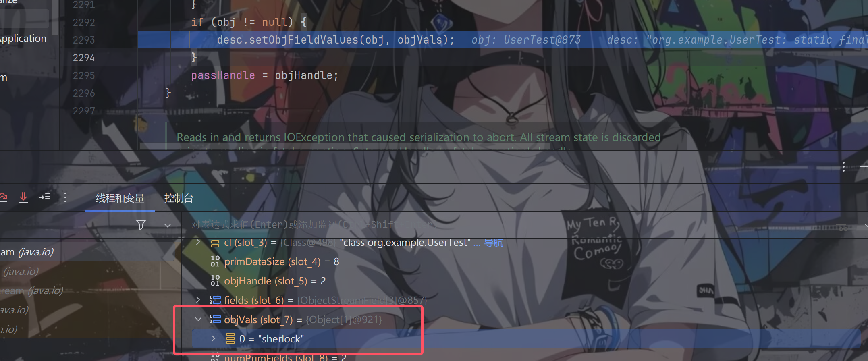Click the objHandle primitive type icon
The height and width of the screenshot is (361, 868).
(215, 281)
